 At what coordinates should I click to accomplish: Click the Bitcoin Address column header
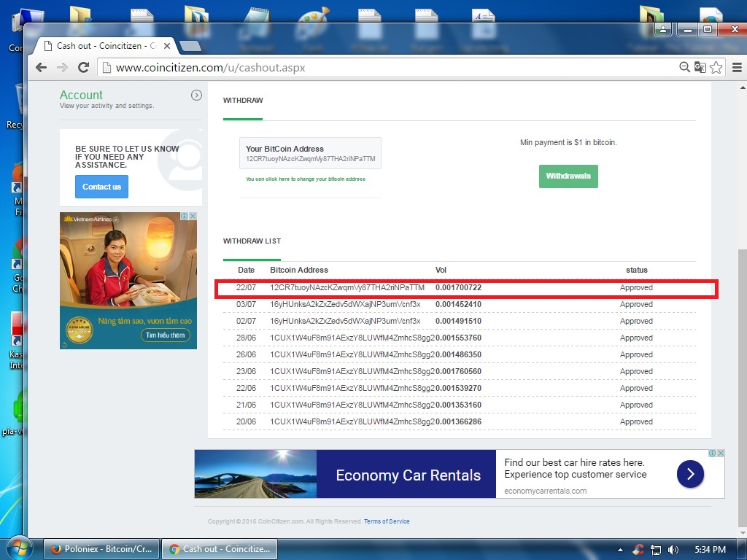[x=298, y=270]
